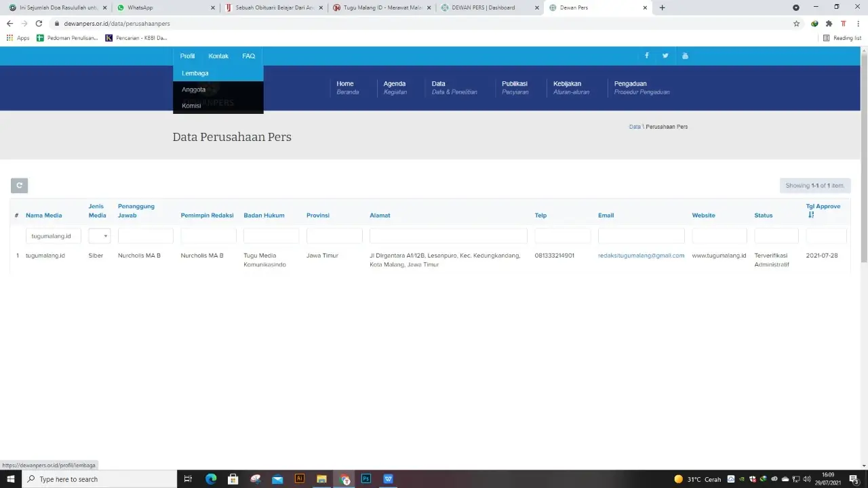Open the Reading list
Image resolution: width=868 pixels, height=488 pixels.
click(x=842, y=38)
